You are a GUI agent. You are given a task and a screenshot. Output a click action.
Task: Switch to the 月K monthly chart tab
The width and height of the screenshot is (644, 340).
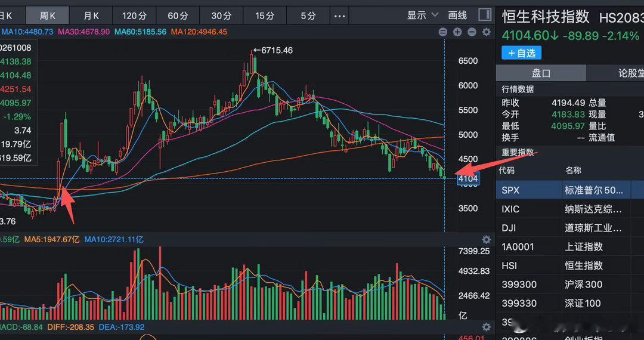point(91,16)
